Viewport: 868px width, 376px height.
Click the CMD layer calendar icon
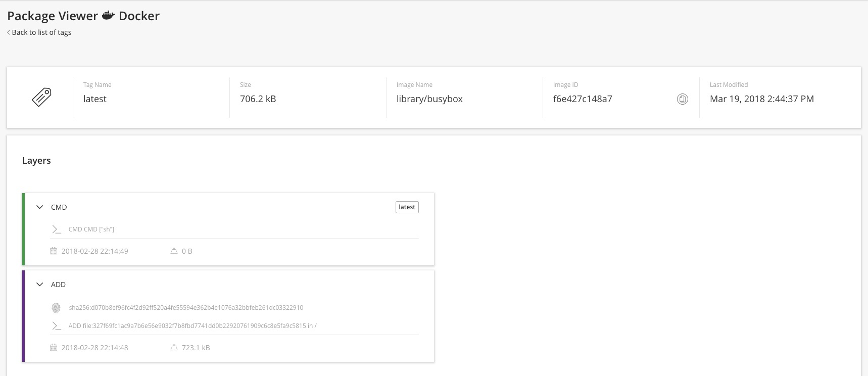point(54,251)
